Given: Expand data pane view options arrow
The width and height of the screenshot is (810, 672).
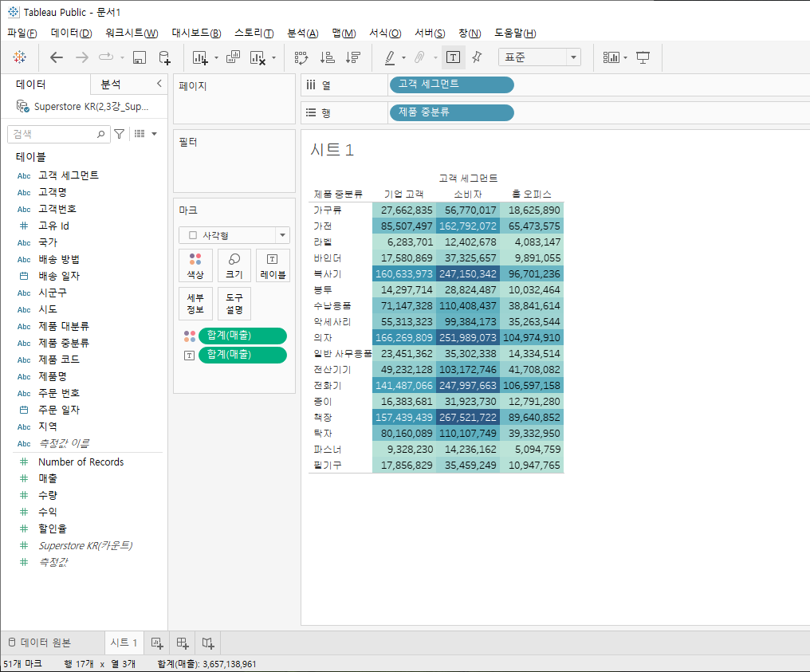Looking at the screenshot, I should (154, 134).
